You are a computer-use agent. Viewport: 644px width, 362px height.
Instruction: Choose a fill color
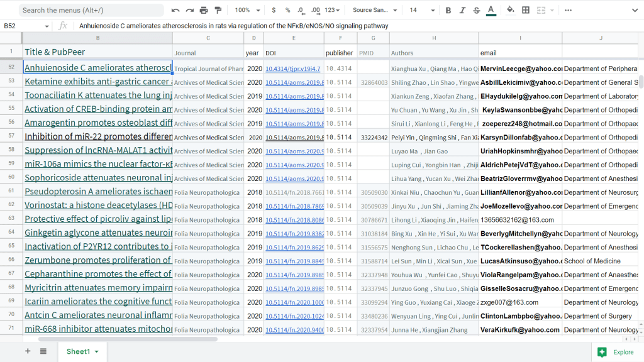(x=510, y=10)
